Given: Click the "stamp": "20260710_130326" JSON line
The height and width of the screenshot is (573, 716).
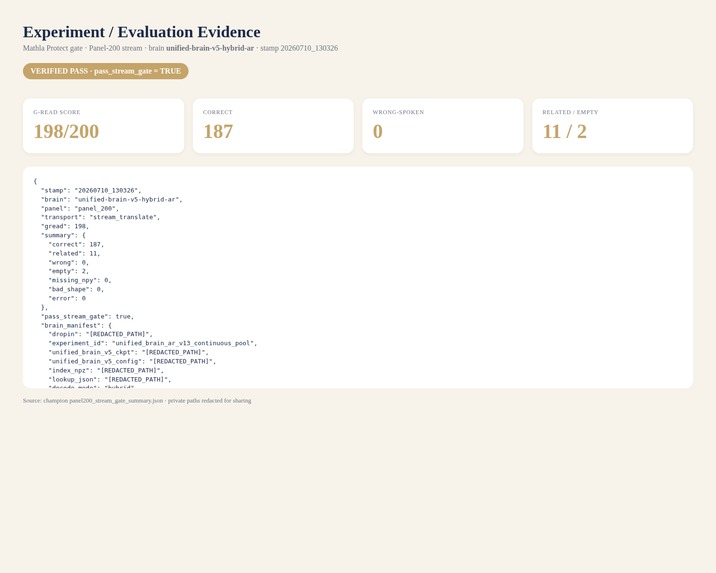Looking at the screenshot, I should (91, 190).
